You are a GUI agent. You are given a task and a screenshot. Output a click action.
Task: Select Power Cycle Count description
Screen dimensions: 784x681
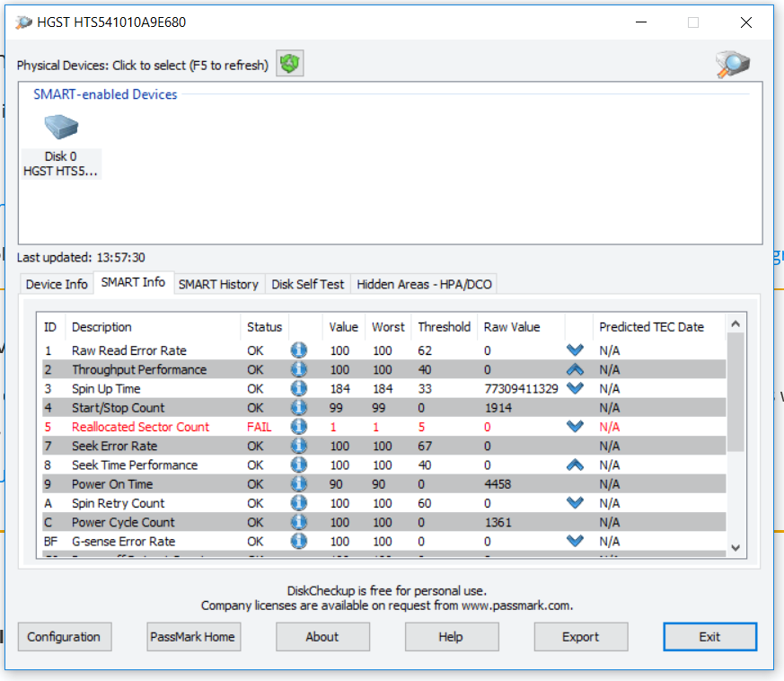123,522
